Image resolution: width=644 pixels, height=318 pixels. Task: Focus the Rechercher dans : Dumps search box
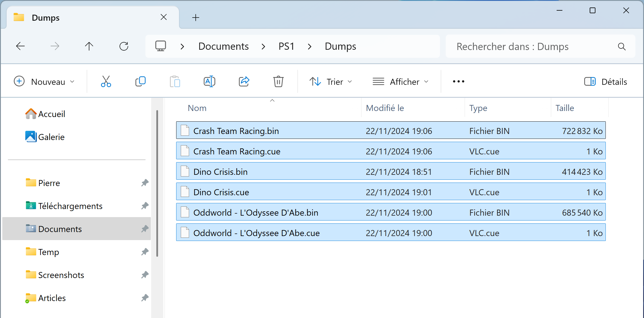[540, 46]
